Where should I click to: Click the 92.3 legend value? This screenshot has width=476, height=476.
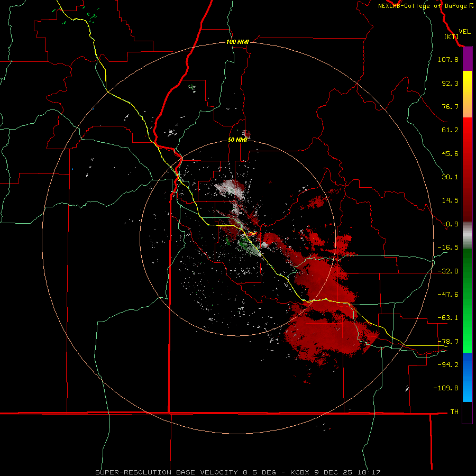tap(450, 83)
